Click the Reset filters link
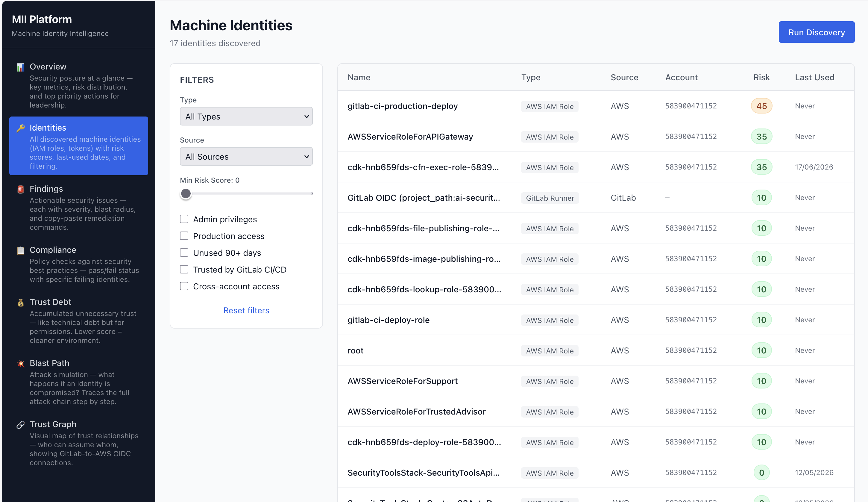Image resolution: width=868 pixels, height=502 pixels. [x=246, y=310]
